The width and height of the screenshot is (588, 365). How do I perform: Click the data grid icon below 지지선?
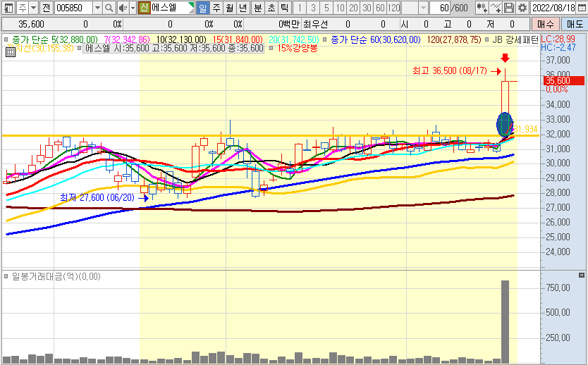point(11,52)
